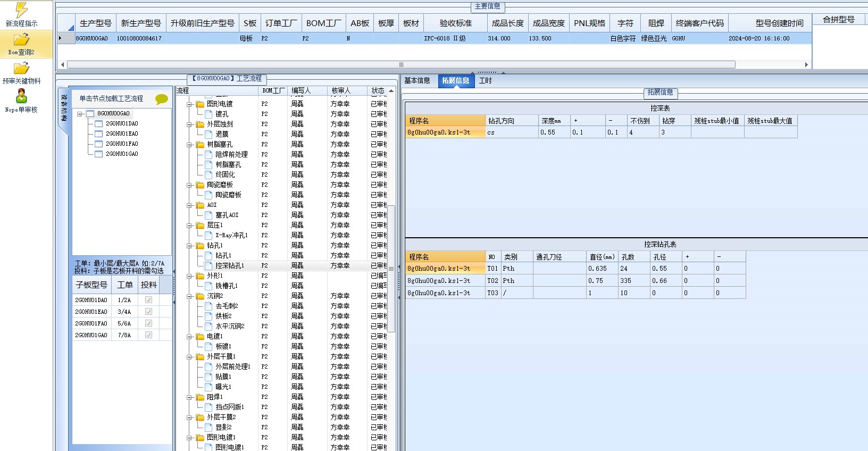Toggle 投料 checkbox for 2G0HU01DA0
The width and height of the screenshot is (868, 451).
pos(148,300)
